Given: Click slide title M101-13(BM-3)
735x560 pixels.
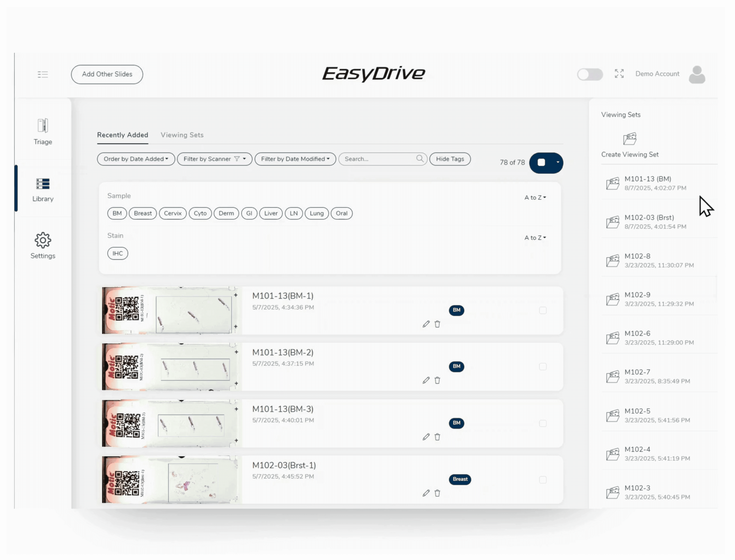Looking at the screenshot, I should [283, 409].
